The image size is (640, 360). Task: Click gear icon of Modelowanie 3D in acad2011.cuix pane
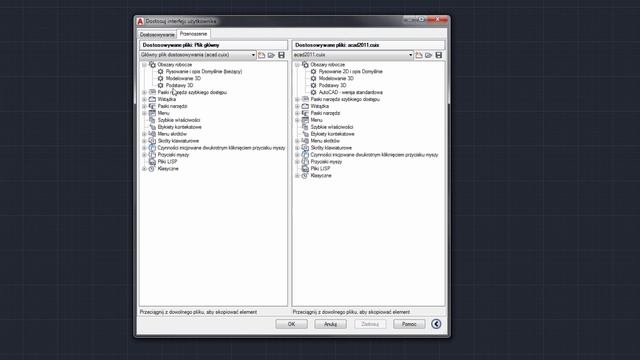[x=313, y=78]
